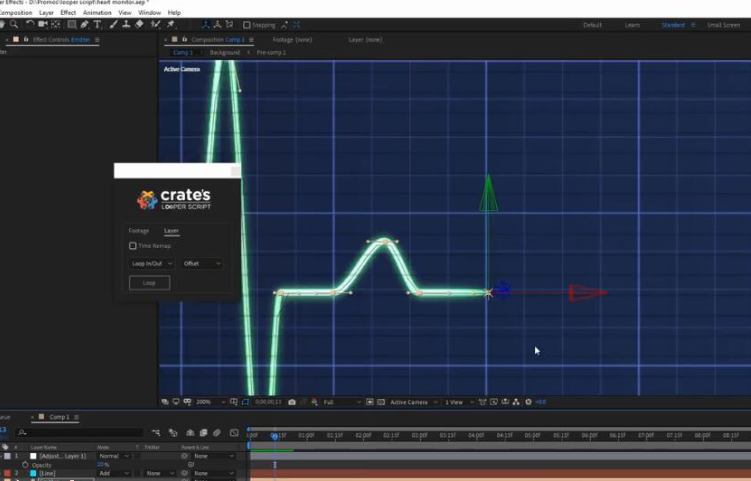Enable the Time Remap checkbox
Image resolution: width=751 pixels, height=481 pixels.
click(x=133, y=246)
